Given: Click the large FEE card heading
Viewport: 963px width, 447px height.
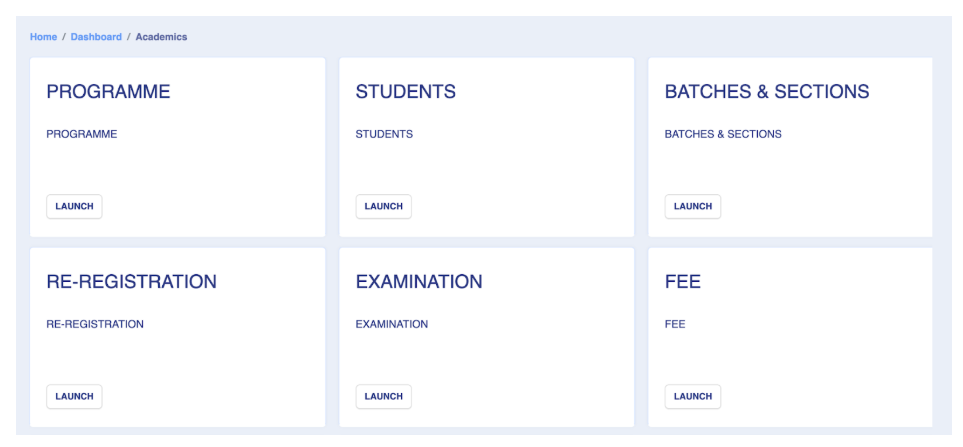Looking at the screenshot, I should 682,282.
